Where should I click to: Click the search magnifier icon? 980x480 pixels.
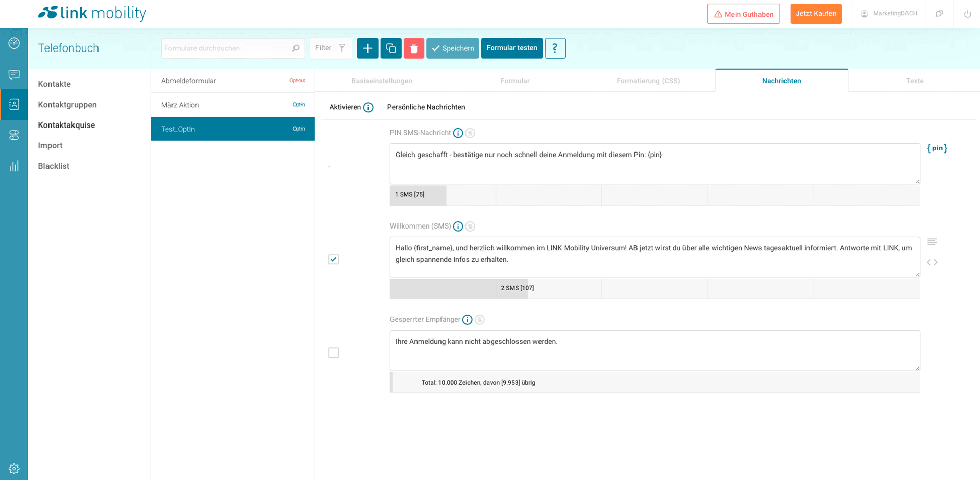click(x=296, y=48)
